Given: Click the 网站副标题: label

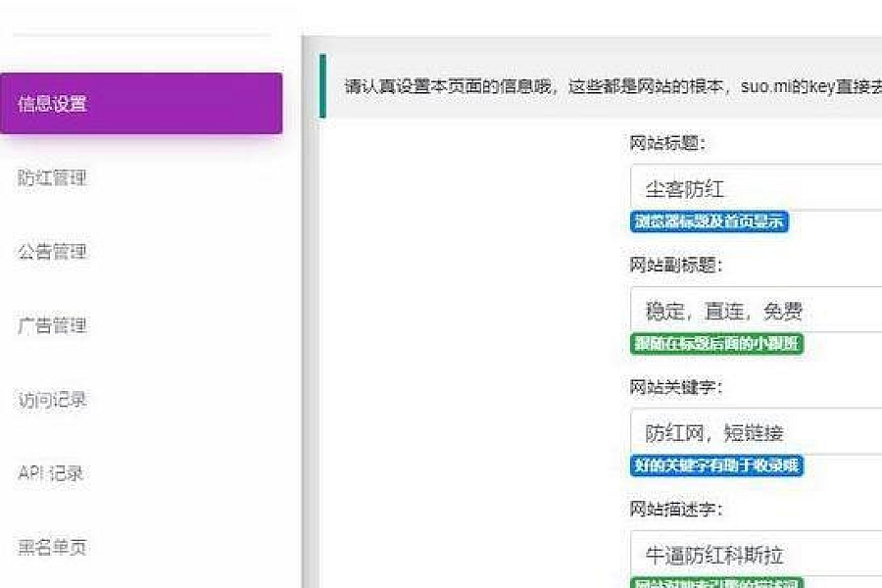Looking at the screenshot, I should tap(675, 265).
